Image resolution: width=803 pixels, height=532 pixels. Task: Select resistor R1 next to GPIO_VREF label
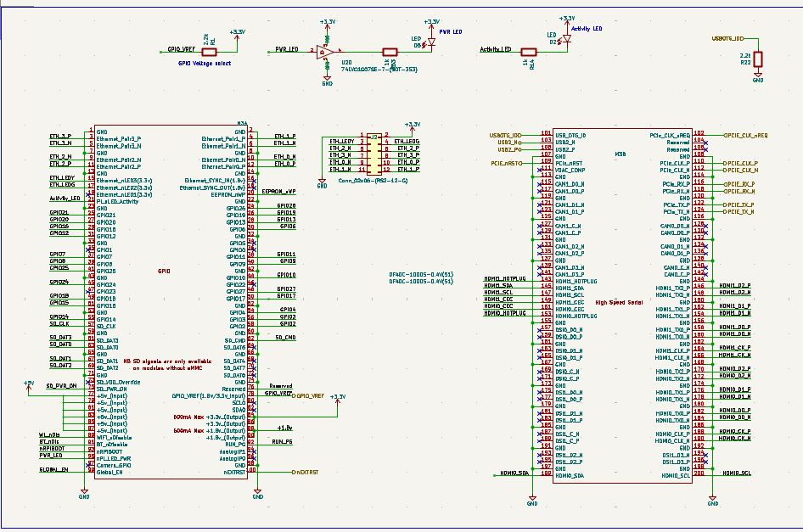pyautogui.click(x=210, y=51)
